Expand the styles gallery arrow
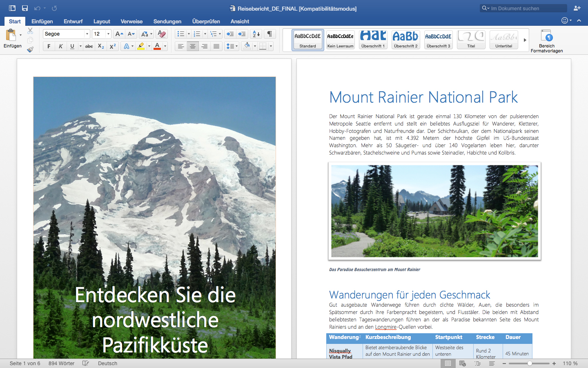This screenshot has height=368, width=588. 525,40
